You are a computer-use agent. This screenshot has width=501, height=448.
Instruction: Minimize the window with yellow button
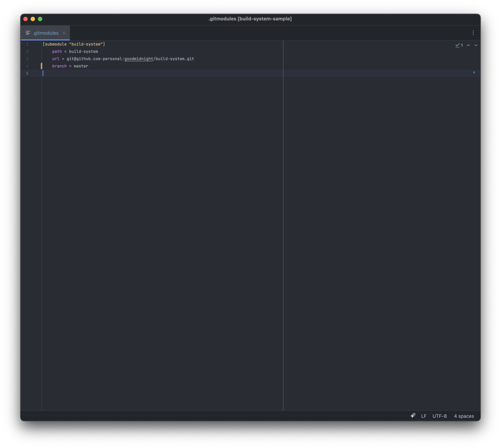coord(33,19)
